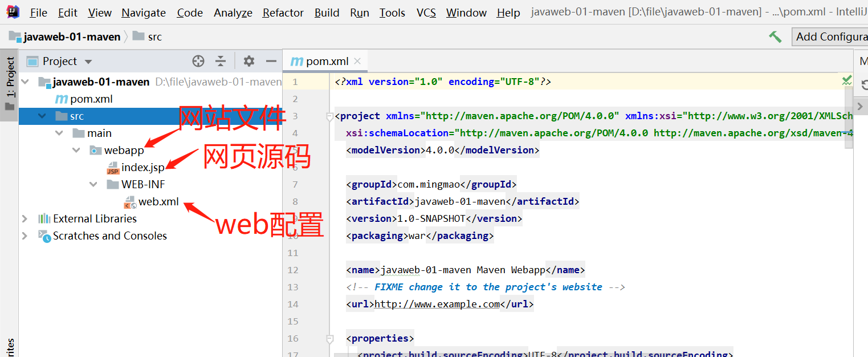Open the Build menu

click(x=327, y=13)
